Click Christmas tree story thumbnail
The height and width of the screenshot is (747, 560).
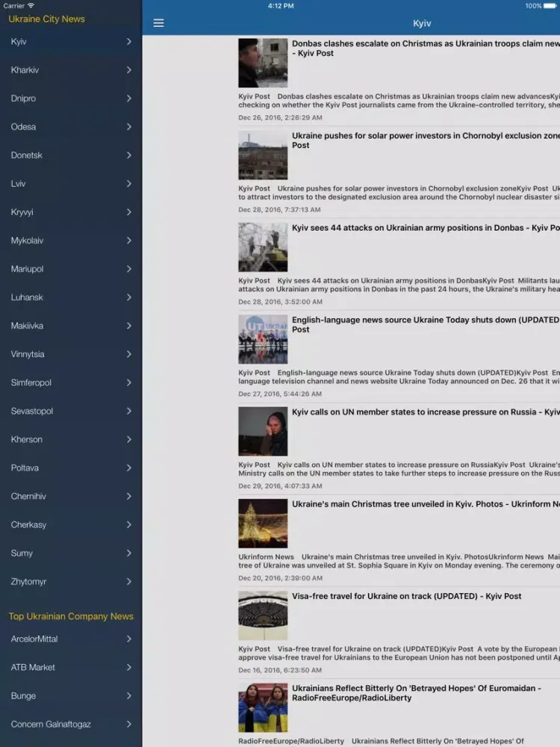click(263, 523)
